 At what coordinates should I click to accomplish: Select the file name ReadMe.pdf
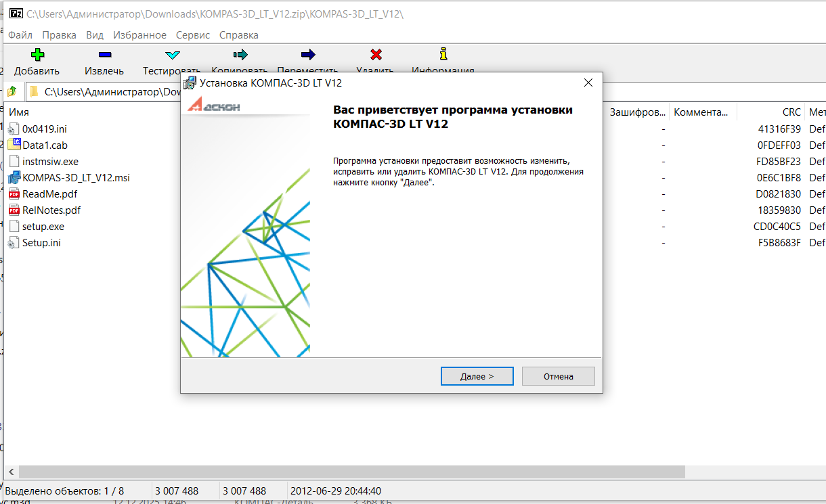click(50, 194)
